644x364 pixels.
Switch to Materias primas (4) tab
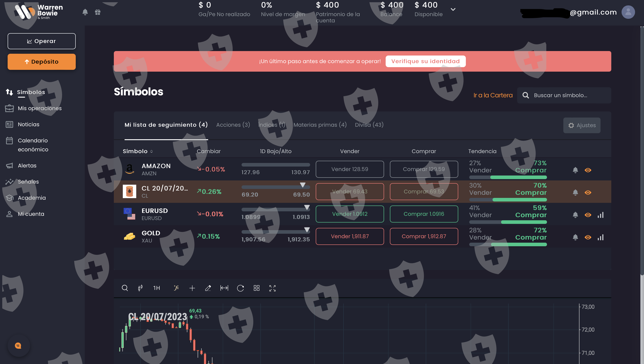[x=320, y=125]
